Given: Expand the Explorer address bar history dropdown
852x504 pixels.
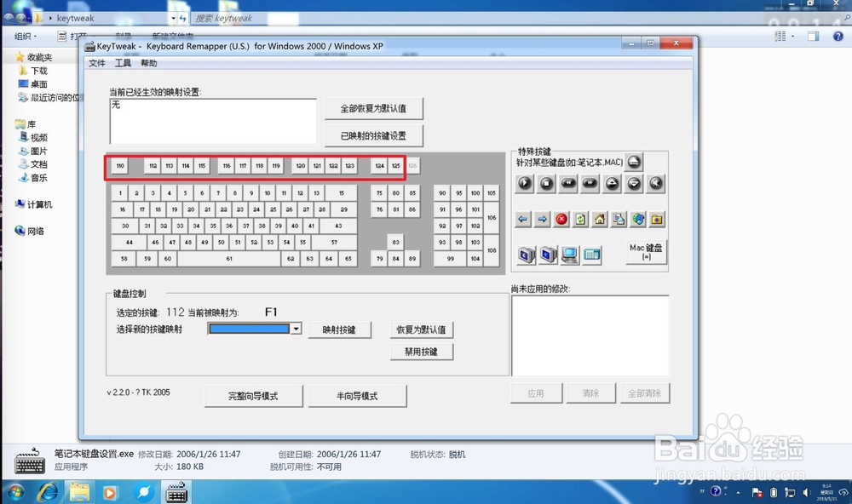Looking at the screenshot, I should 173,18.
